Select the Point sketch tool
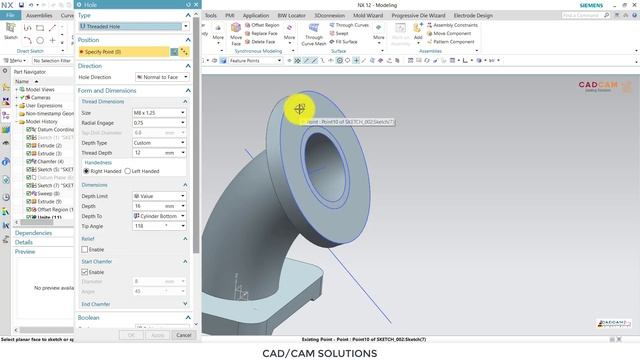640x360 pixels. [x=52, y=40]
